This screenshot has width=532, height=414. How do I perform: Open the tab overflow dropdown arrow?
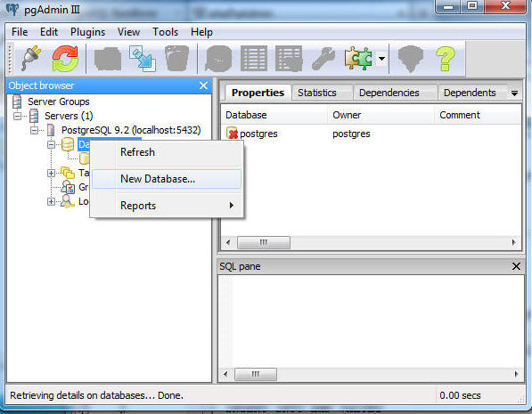click(x=514, y=93)
